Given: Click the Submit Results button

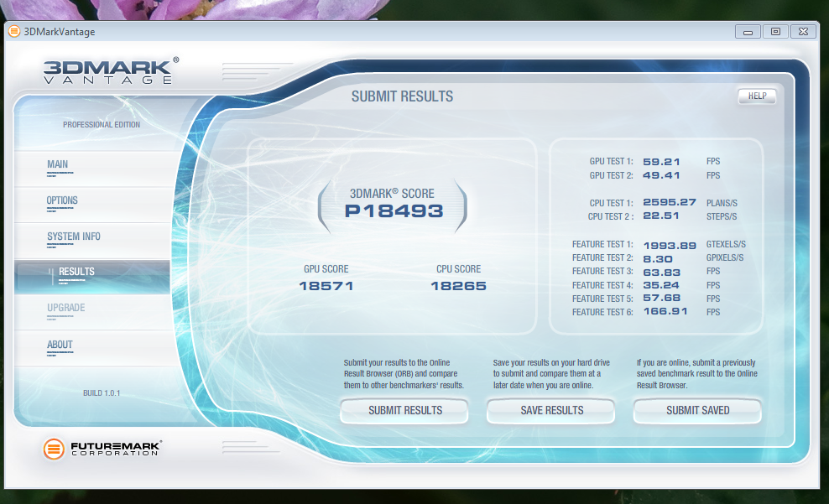Looking at the screenshot, I should pyautogui.click(x=404, y=410).
